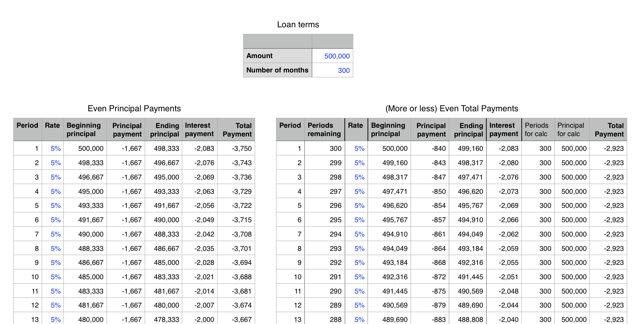
Task: Select the -2,014 interest payment cell
Action: click(x=200, y=291)
